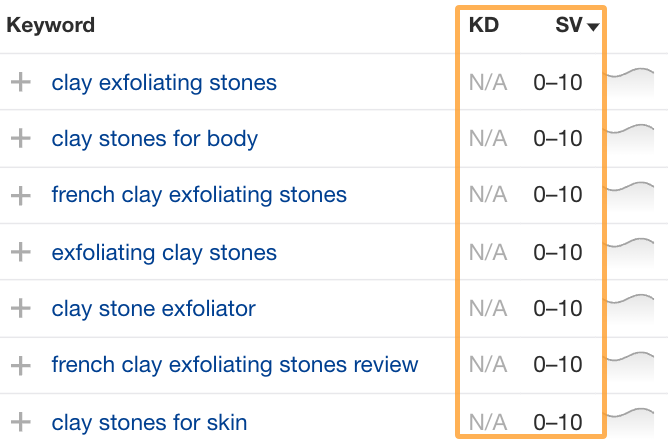Add clay stones for body keyword
This screenshot has width=668, height=446.
pos(21,139)
